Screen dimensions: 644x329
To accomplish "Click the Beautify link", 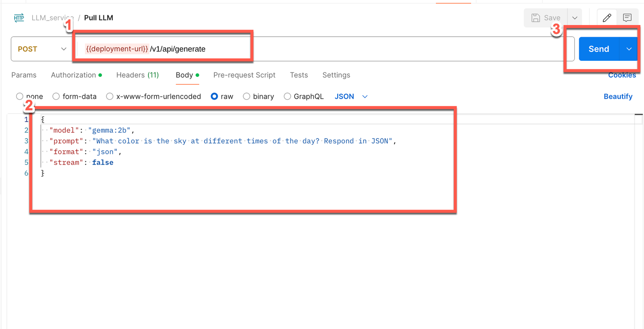I will pyautogui.click(x=618, y=97).
